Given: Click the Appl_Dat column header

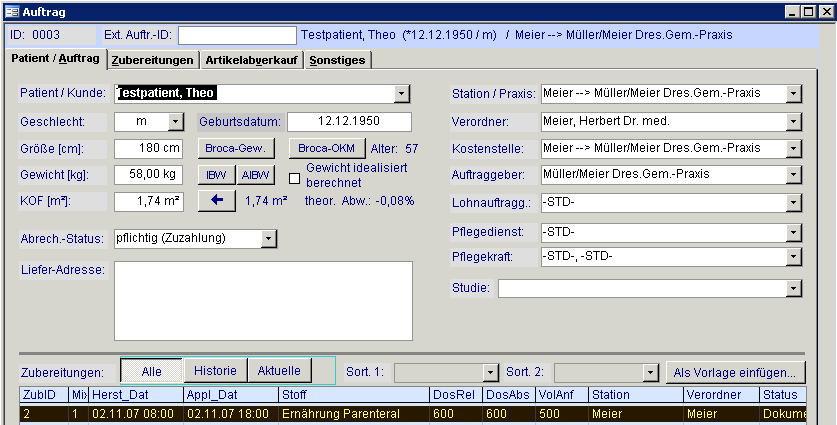Looking at the screenshot, I should [x=231, y=395].
